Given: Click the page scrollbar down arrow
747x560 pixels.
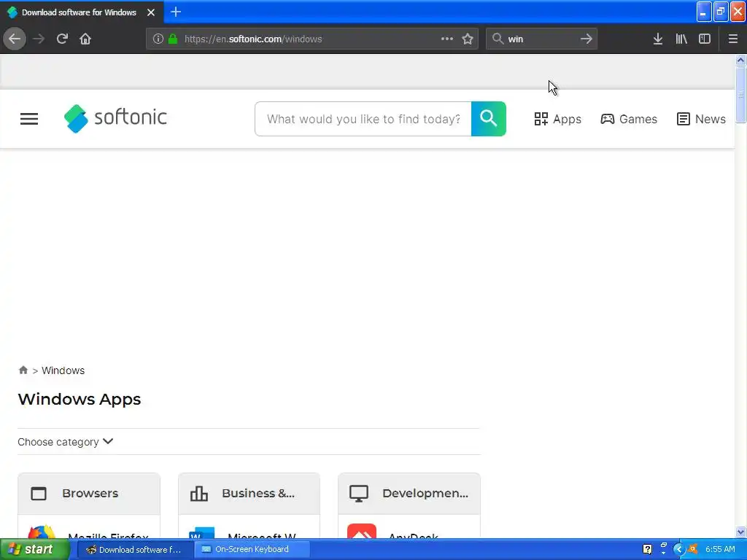Looking at the screenshot, I should pos(740,532).
